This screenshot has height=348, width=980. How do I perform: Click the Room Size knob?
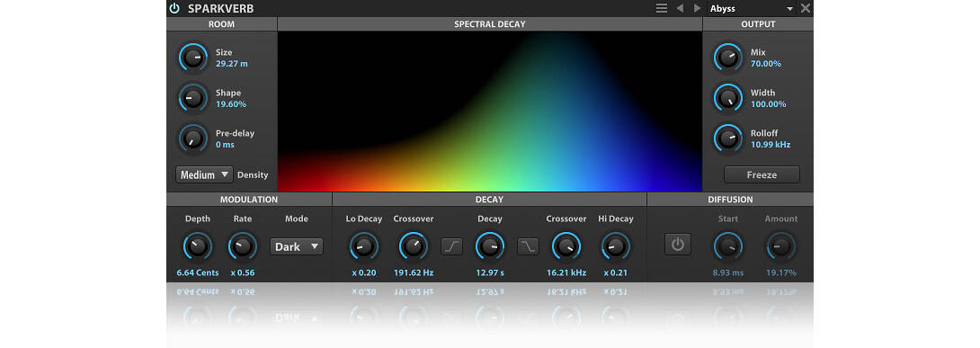pos(193,58)
